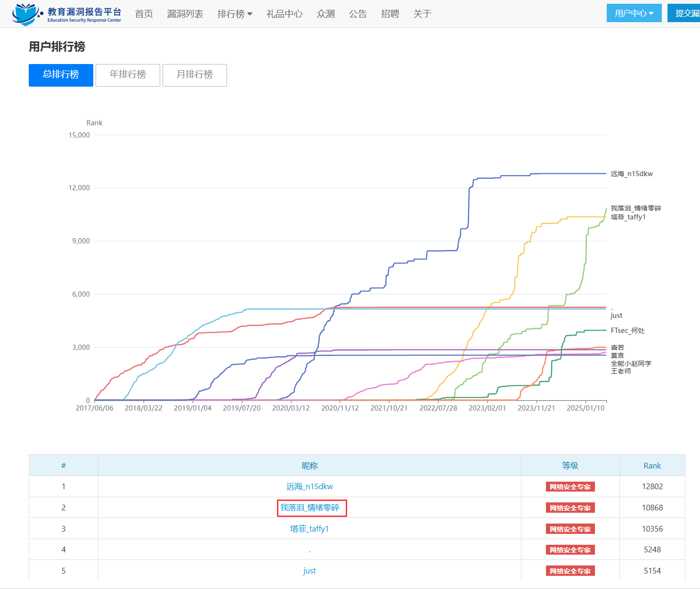Open the 漏洞列表 page
700x589 pixels.
[185, 14]
